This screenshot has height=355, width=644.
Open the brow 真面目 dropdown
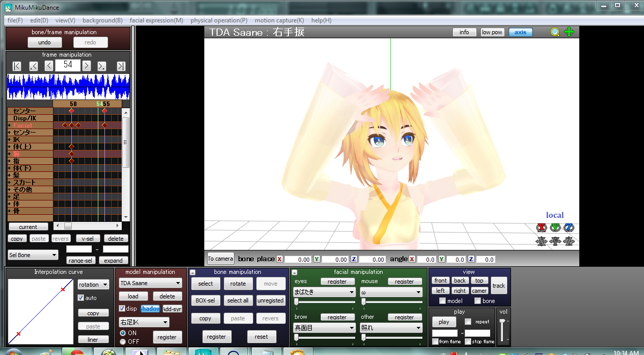tap(325, 328)
